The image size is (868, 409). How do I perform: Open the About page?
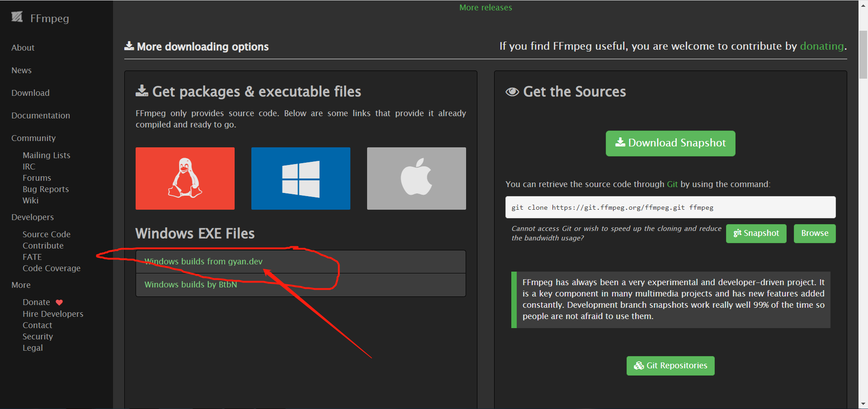23,47
